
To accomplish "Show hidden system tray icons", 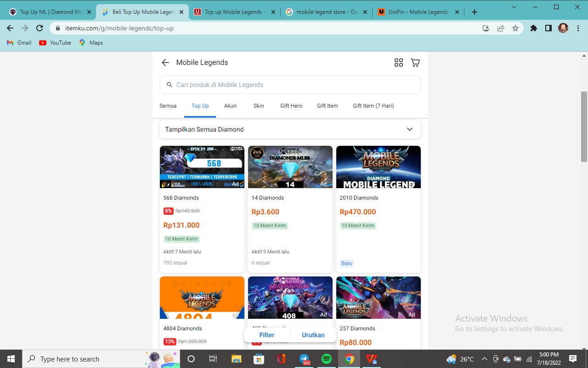I will (484, 359).
